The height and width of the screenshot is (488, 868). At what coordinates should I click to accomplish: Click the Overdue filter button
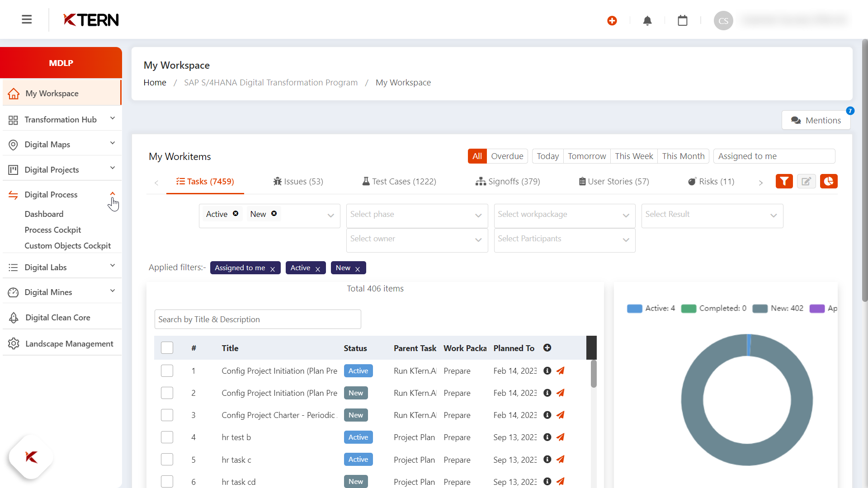pyautogui.click(x=507, y=156)
